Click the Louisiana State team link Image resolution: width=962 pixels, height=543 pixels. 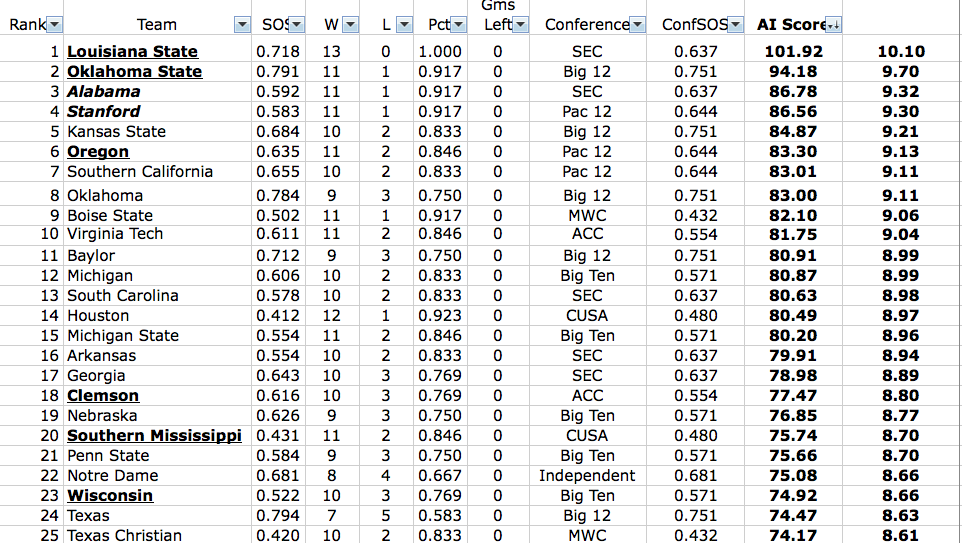133,52
